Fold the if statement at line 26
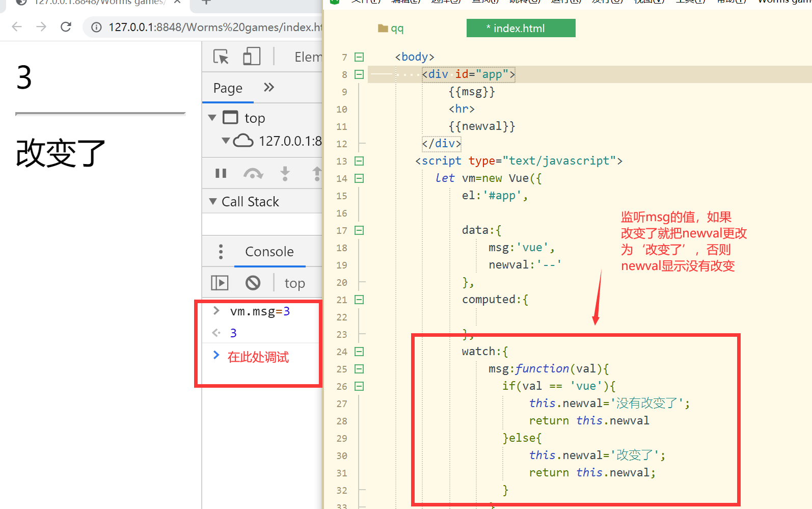 point(359,386)
